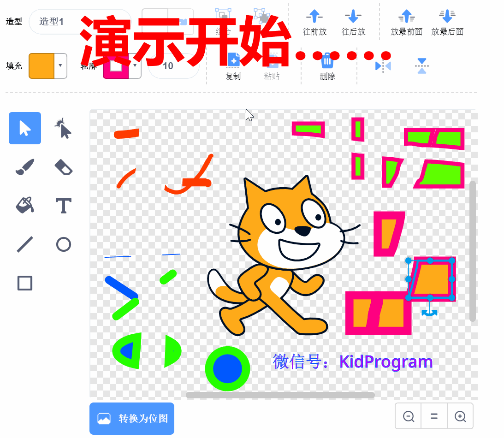
Task: Select the Fill bucket tool
Action: [25, 205]
